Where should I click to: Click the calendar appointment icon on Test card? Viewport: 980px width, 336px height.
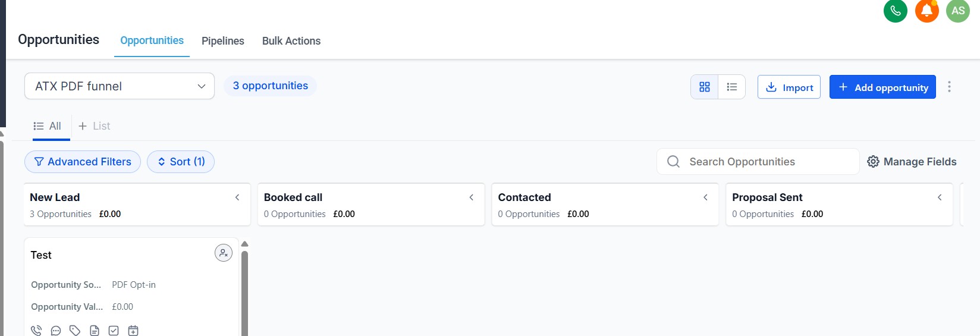tap(133, 330)
